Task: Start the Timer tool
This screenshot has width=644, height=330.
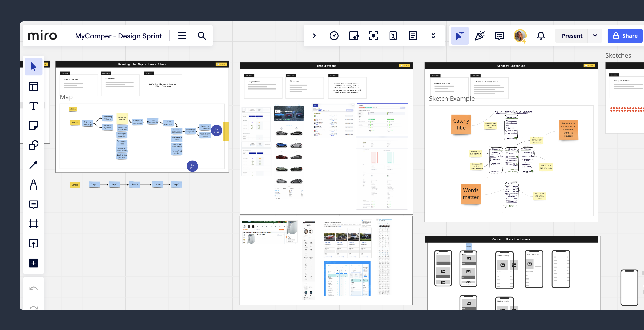Action: pyautogui.click(x=334, y=36)
